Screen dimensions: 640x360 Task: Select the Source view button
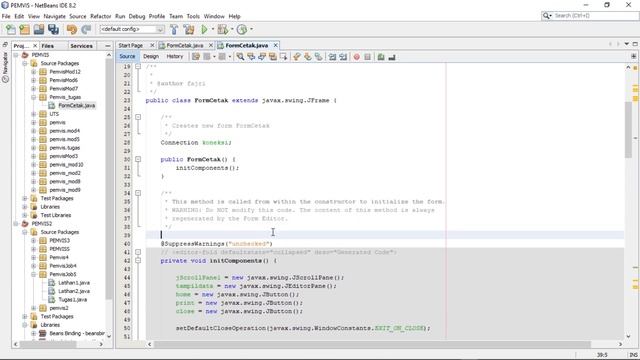point(127,56)
